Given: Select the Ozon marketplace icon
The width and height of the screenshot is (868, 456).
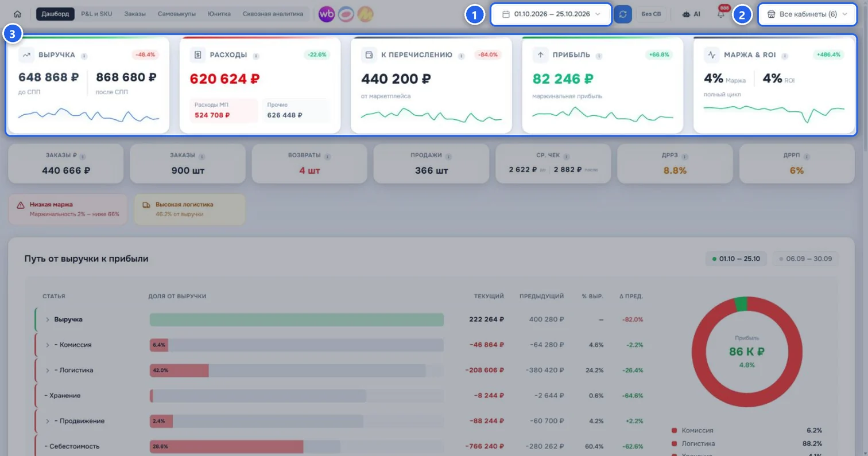Looking at the screenshot, I should (346, 14).
